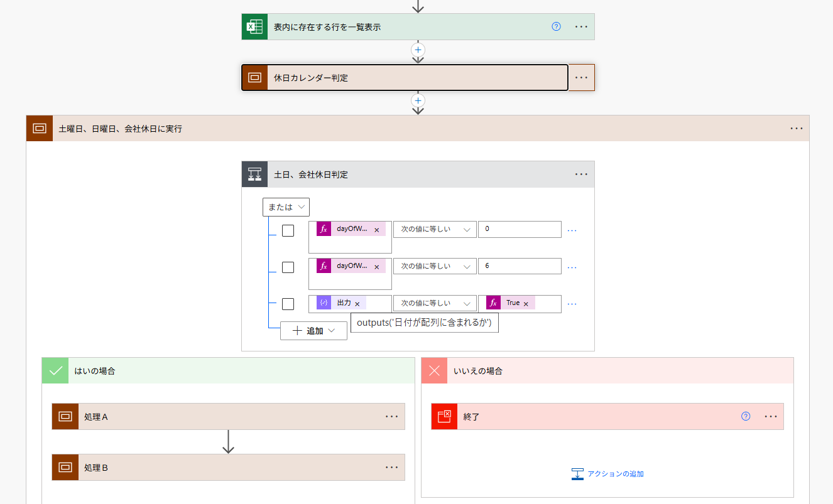Remove dayOfWeek token in the row equal to 6

click(376, 267)
